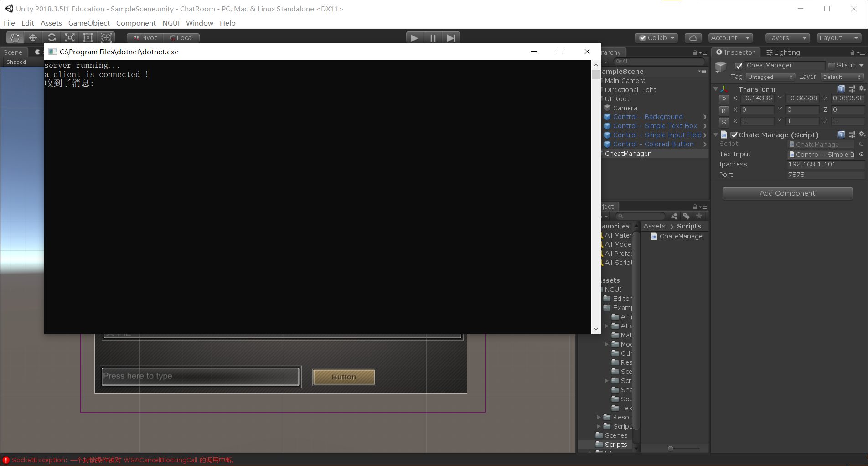The width and height of the screenshot is (868, 466).
Task: Open the File menu
Action: point(9,23)
